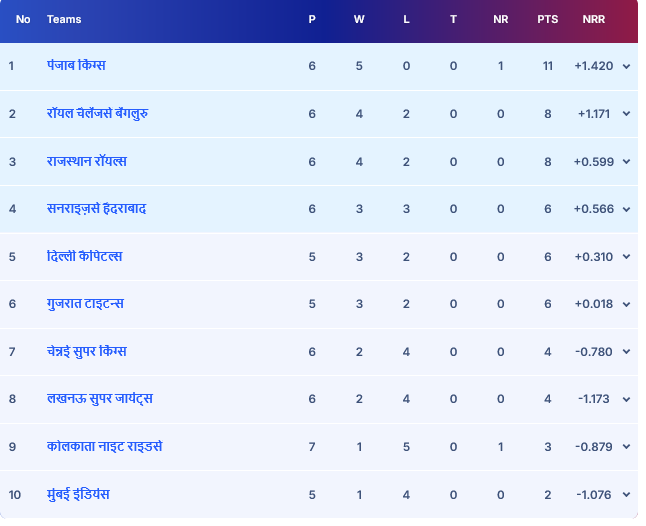The height and width of the screenshot is (526, 646).
Task: Expand the कोलकाता नाइट राइडर्स row chevron
Action: (x=626, y=447)
